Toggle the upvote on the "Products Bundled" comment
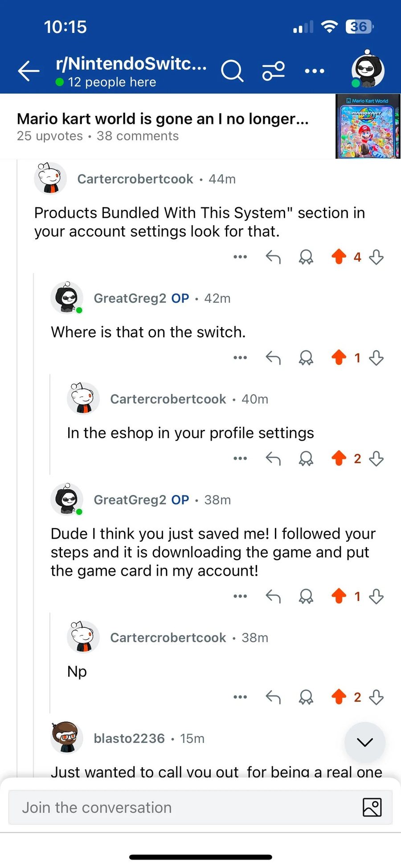This screenshot has width=401, height=868. [x=339, y=257]
